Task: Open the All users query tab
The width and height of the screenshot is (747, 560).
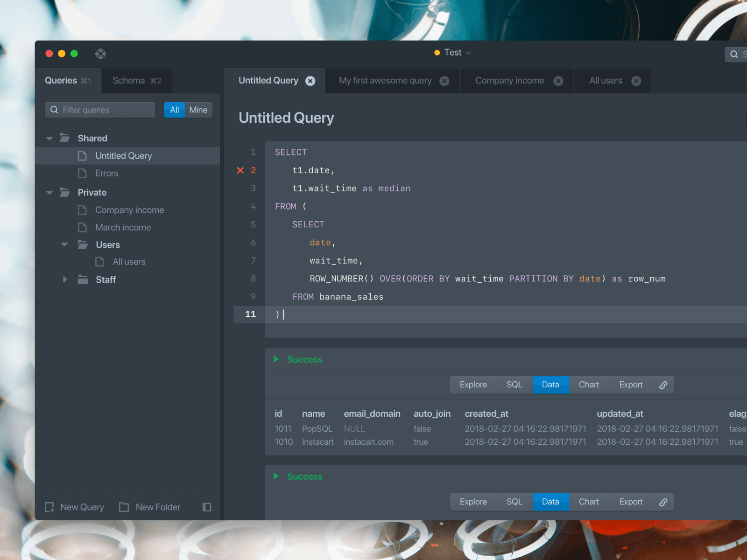Action: tap(606, 81)
